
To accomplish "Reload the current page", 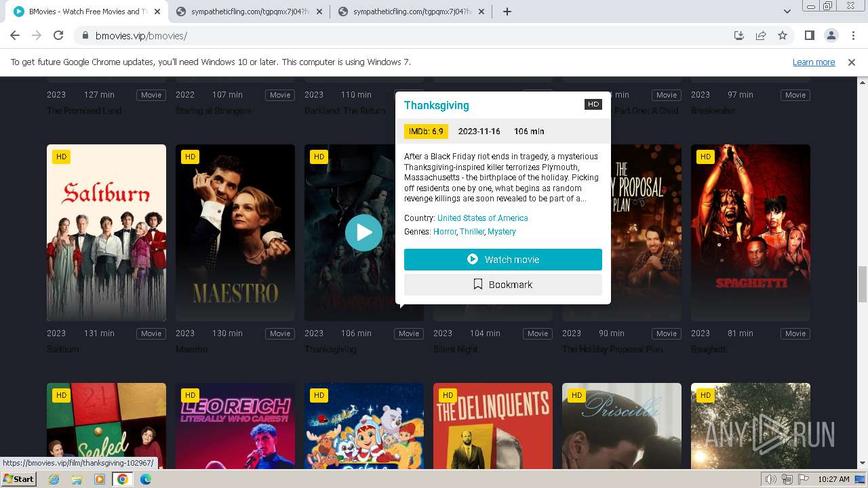I will [58, 36].
